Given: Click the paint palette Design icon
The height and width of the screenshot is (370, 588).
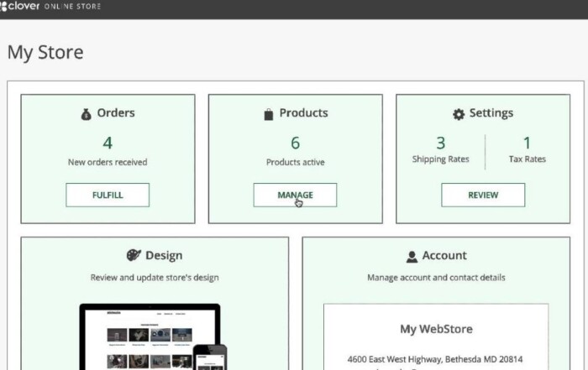Looking at the screenshot, I should point(134,256).
